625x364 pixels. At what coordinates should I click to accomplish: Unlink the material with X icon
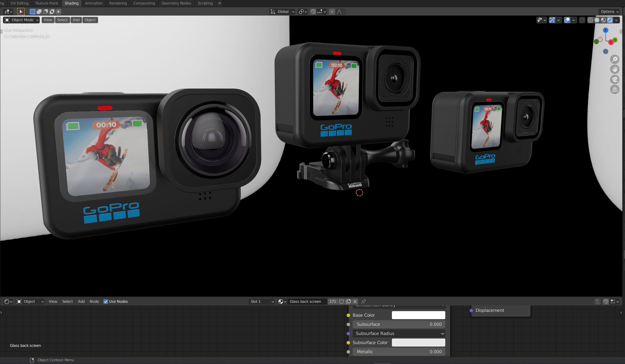coord(355,301)
